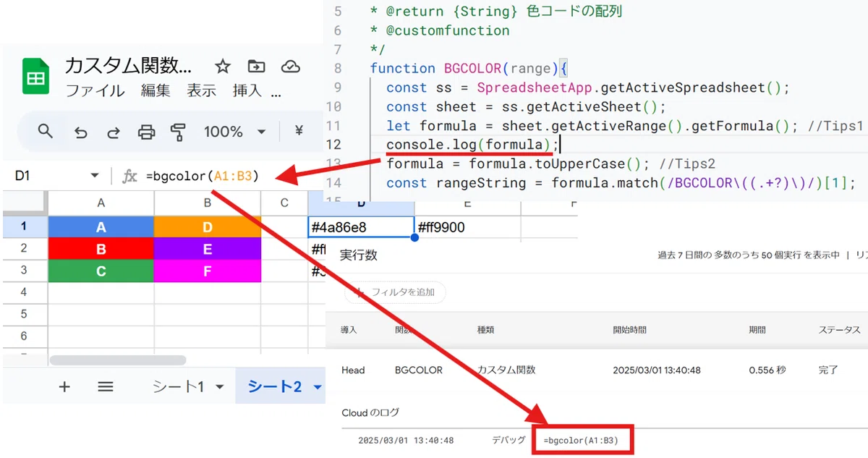Click the 実行数 heading
The width and height of the screenshot is (868, 458).
click(x=359, y=256)
